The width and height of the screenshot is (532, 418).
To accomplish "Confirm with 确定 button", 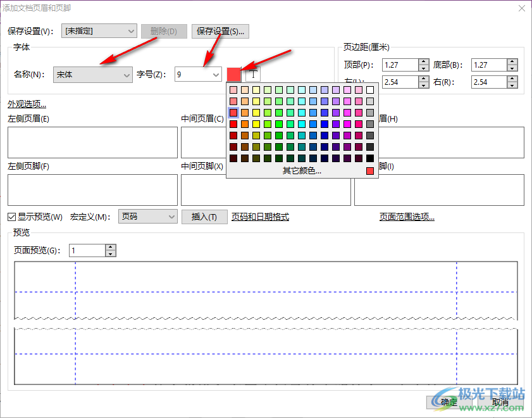I will point(449,402).
